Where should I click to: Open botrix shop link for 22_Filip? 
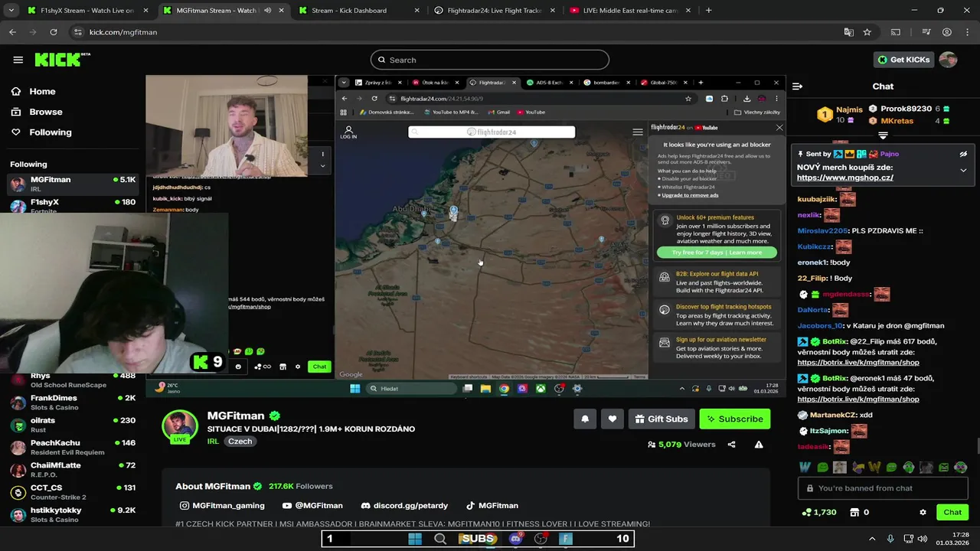pos(857,363)
